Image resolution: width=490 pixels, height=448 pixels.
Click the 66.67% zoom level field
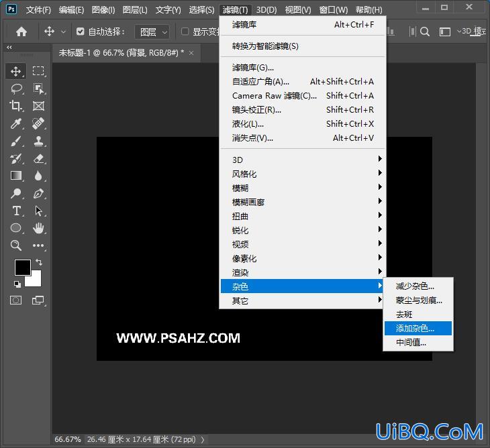(x=68, y=439)
